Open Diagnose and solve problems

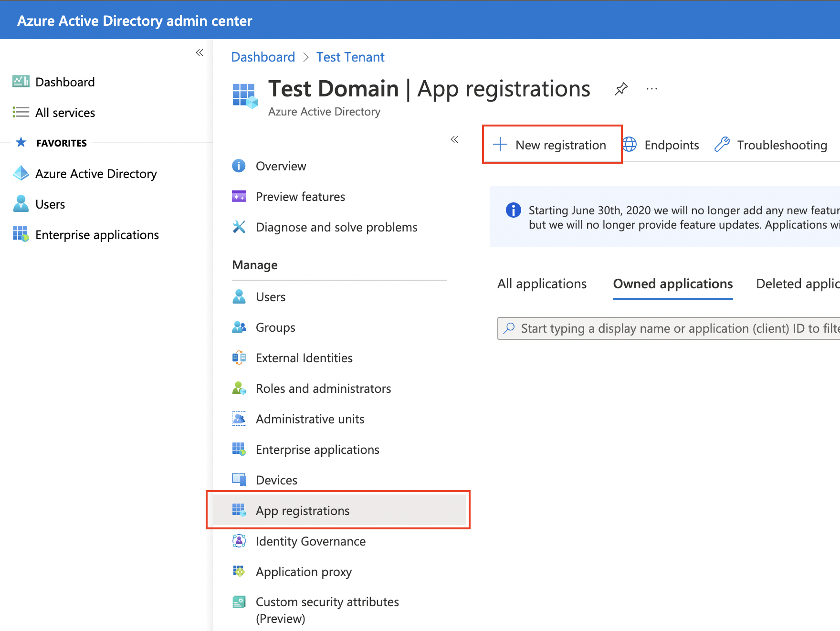pos(336,227)
